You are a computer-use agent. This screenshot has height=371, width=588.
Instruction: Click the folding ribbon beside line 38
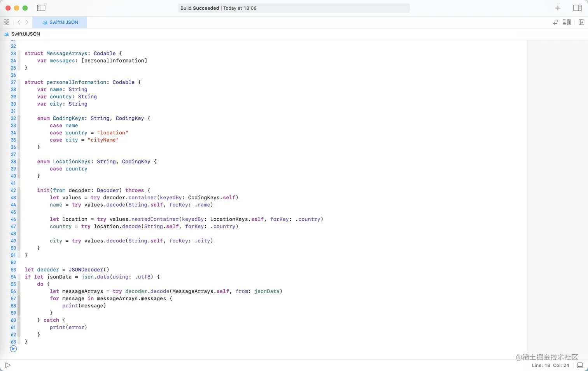tap(19, 162)
